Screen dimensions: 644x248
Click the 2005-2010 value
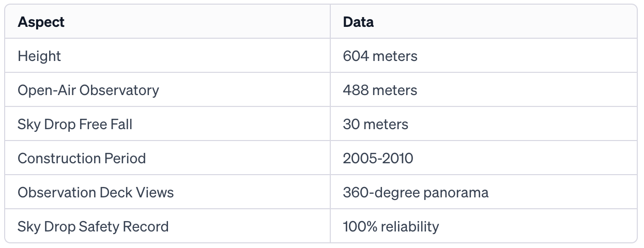pyautogui.click(x=378, y=158)
